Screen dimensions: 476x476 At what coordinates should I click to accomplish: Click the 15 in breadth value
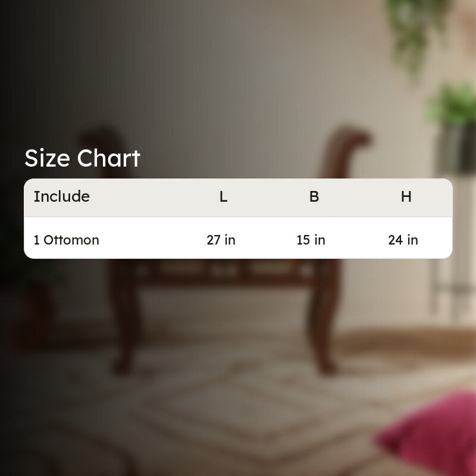[x=311, y=240]
